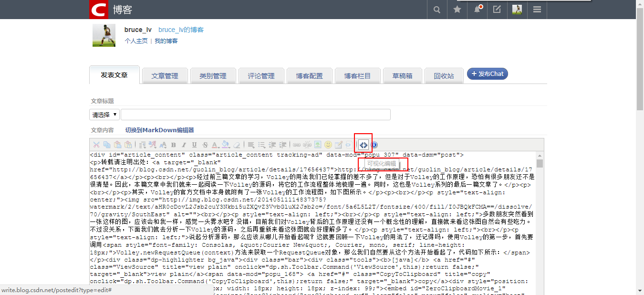
Task: Open the line-height dropdown in toolbar
Action: [x=143, y=145]
